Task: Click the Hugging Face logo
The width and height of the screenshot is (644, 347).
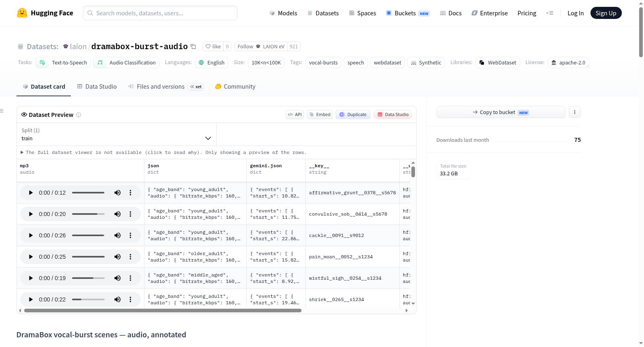Action: point(45,13)
